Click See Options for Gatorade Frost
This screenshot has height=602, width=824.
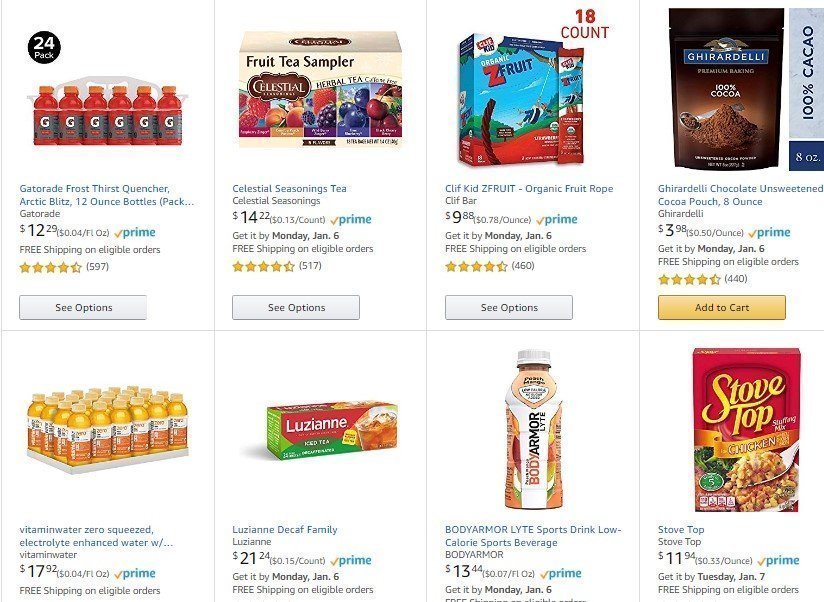[x=83, y=307]
